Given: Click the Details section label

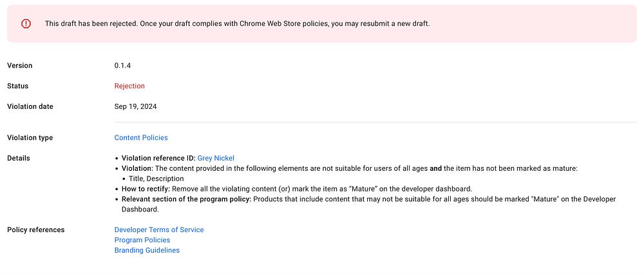Looking at the screenshot, I should (x=18, y=158).
